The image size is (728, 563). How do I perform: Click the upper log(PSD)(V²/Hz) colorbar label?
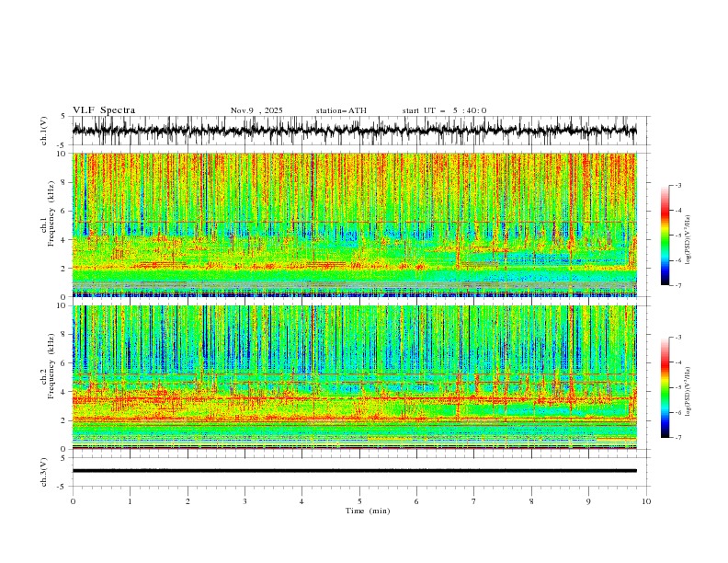(688, 240)
